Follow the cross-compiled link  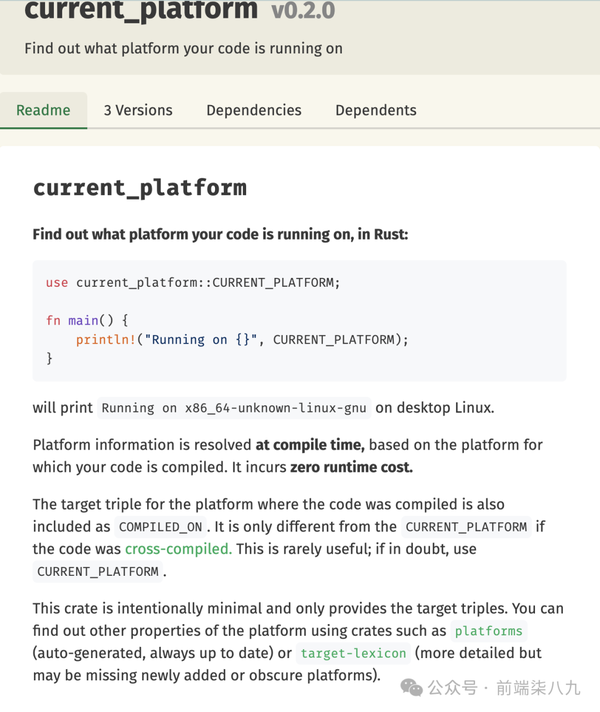(x=178, y=548)
